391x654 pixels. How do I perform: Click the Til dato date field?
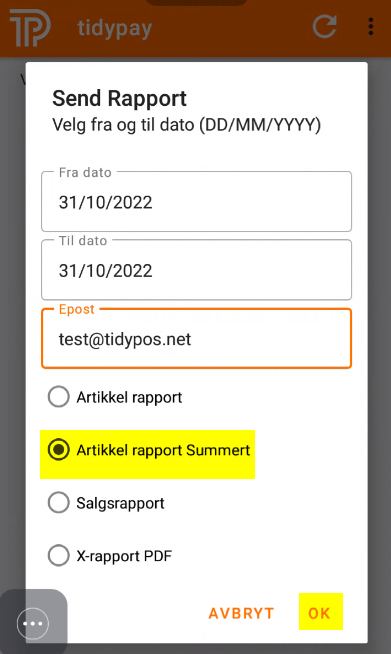click(x=197, y=270)
